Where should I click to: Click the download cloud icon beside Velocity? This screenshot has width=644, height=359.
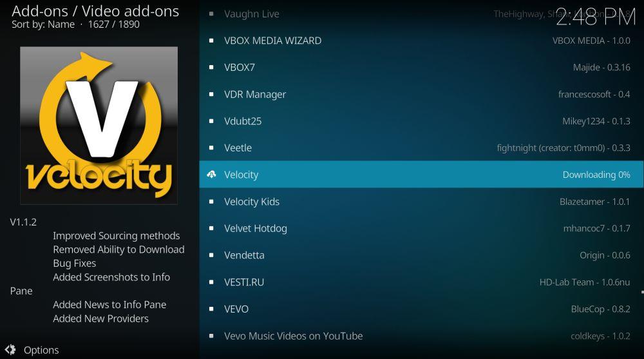(211, 175)
